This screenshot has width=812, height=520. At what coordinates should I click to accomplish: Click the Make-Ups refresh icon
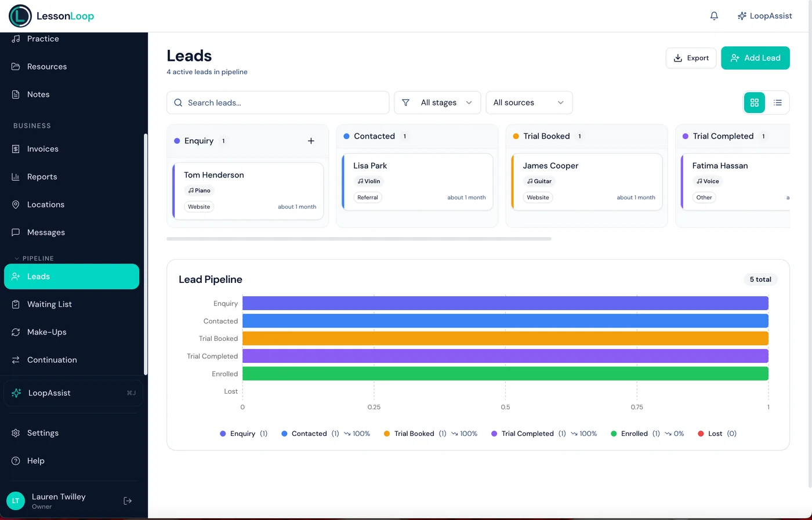(15, 332)
